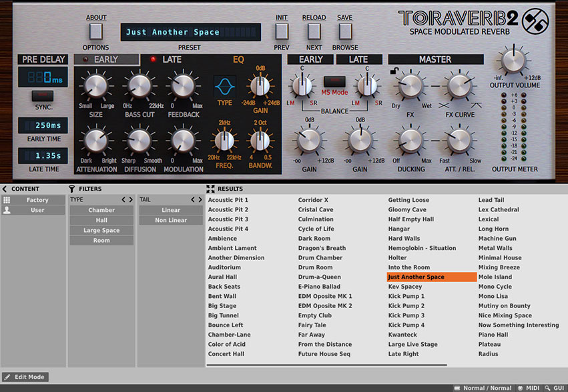
Task: Click the Results expand arrows icon
Action: pos(211,189)
